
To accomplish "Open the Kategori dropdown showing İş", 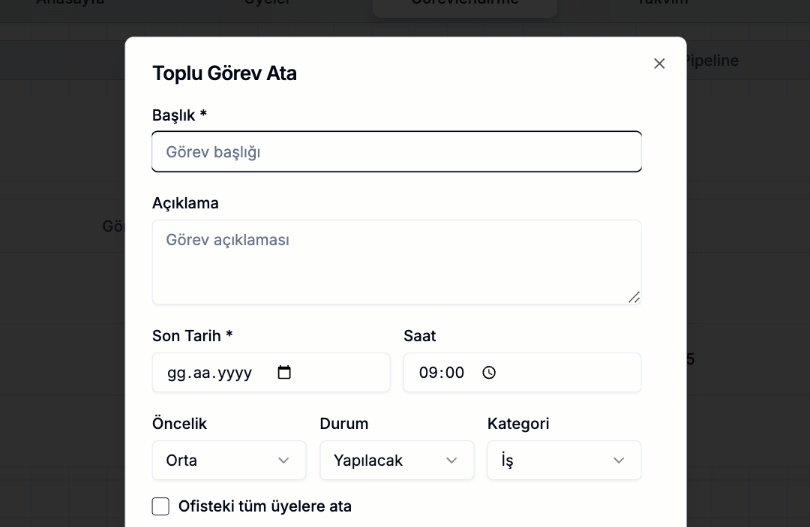I will coord(564,460).
